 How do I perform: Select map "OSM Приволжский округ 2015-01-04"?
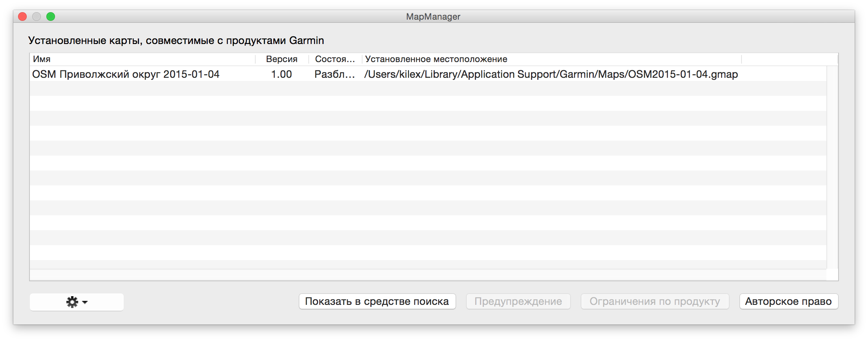(126, 74)
